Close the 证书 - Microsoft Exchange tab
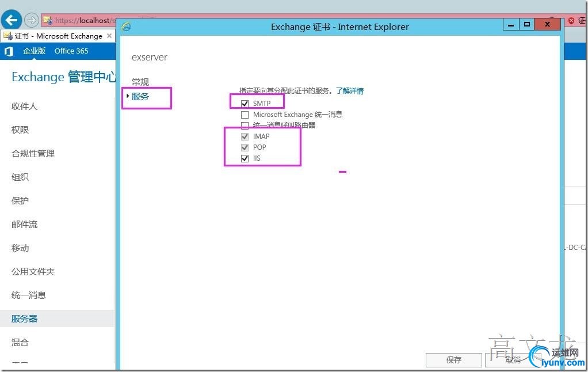588x372 pixels. point(109,36)
